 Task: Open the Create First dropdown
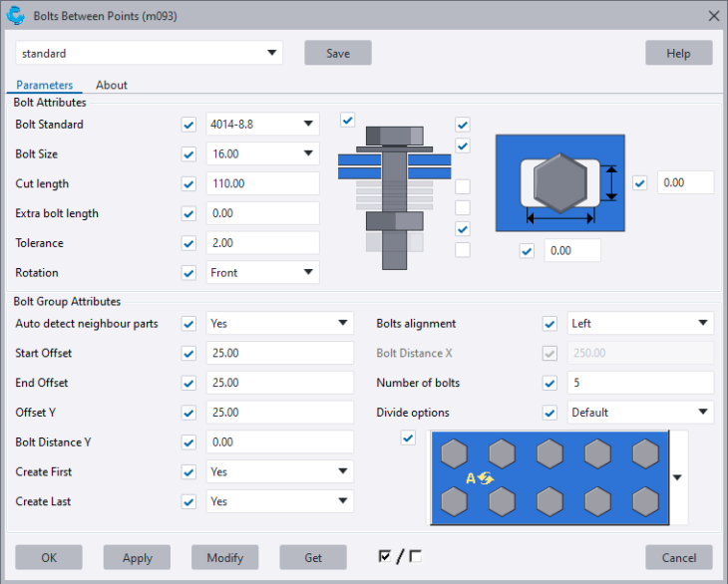click(280, 471)
